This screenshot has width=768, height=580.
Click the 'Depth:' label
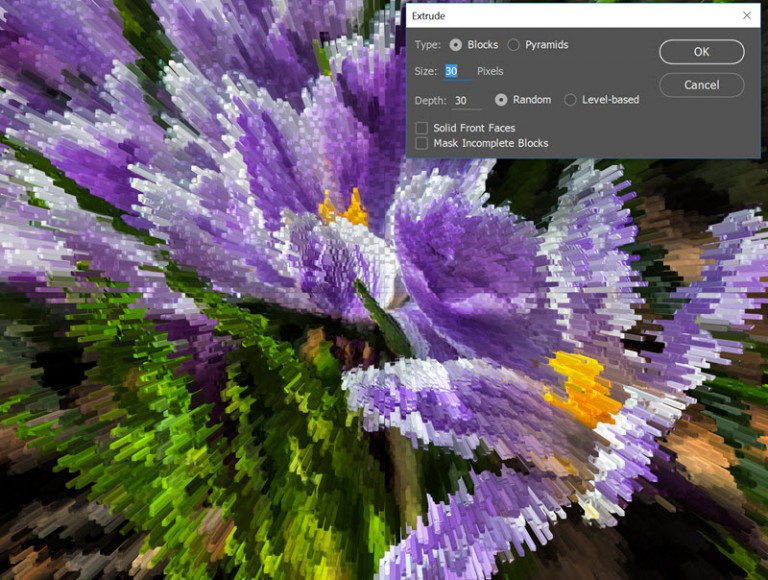pos(430,100)
